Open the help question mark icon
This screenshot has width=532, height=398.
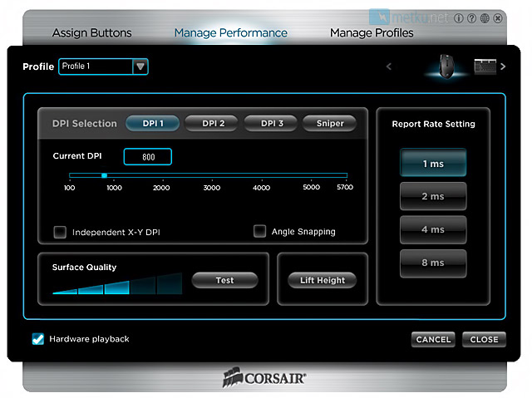pos(471,18)
